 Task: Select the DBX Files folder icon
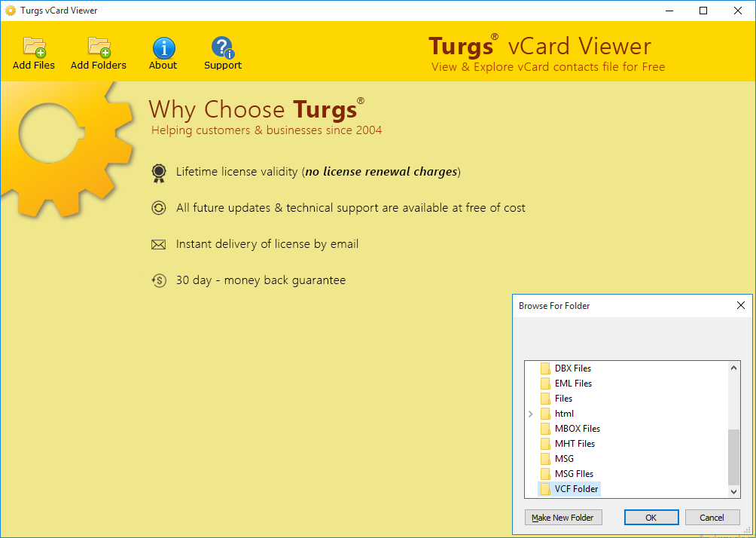545,368
